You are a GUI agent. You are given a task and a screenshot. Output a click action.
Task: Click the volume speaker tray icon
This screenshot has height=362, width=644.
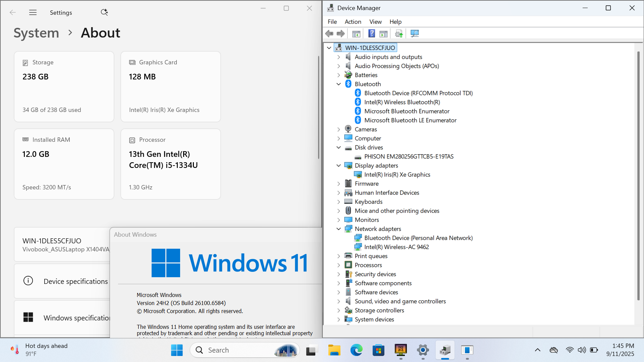582,350
